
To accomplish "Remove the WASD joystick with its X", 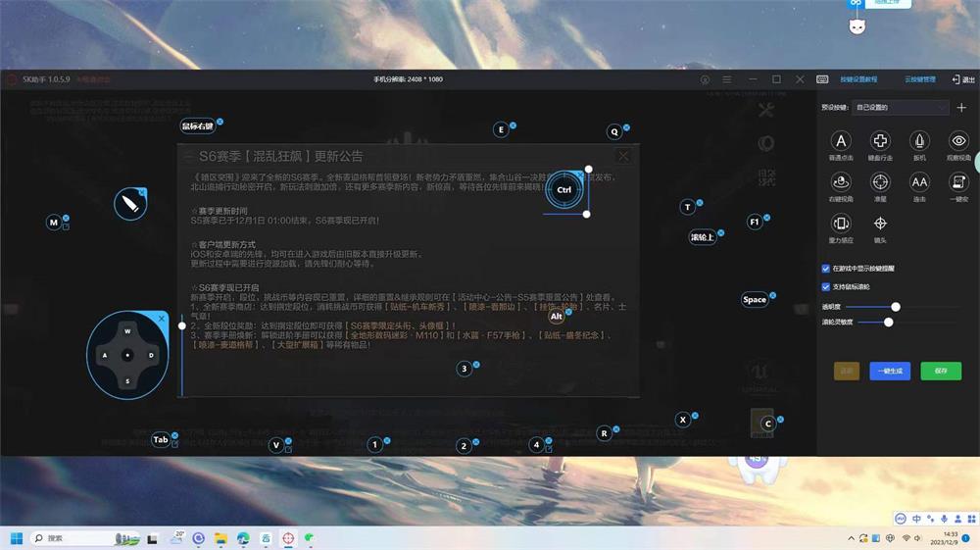I will click(x=162, y=320).
